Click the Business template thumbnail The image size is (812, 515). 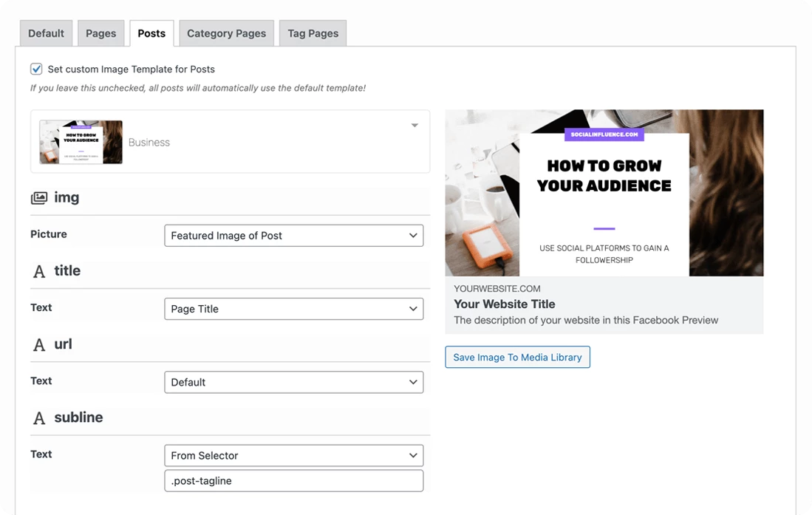click(x=81, y=142)
